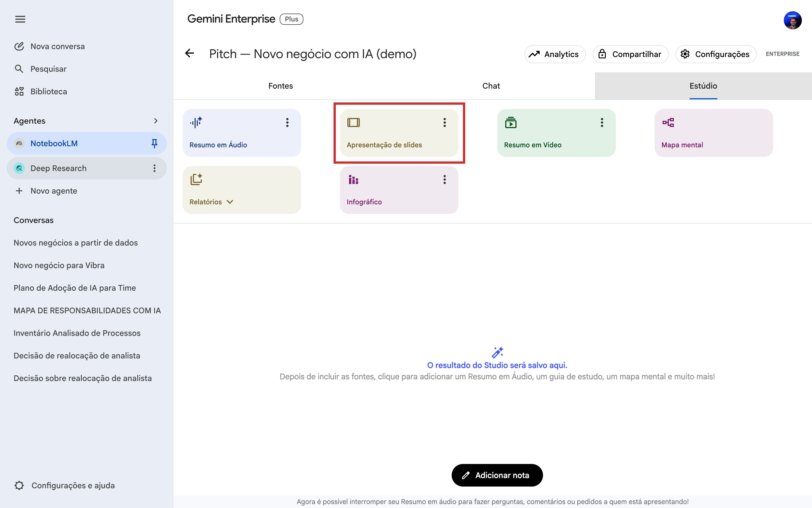Click the Gemini Enterprise logo text
Screen dimensions: 812x508
click(231, 19)
